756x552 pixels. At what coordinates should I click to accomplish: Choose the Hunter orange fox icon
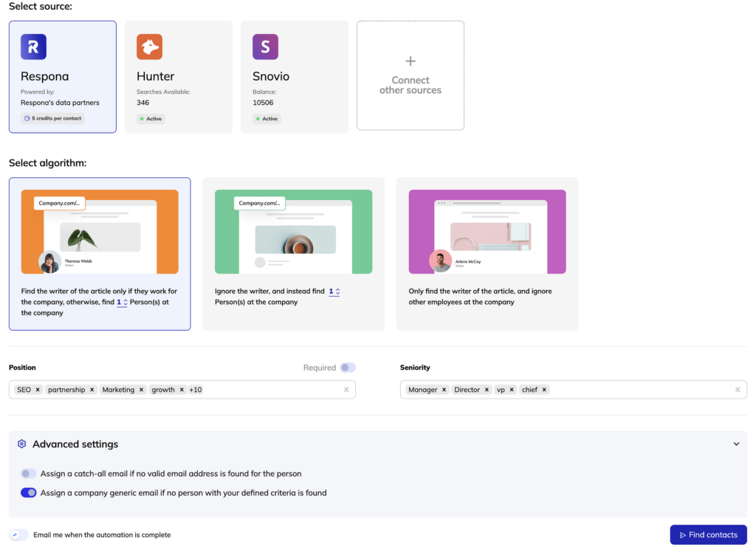click(149, 46)
